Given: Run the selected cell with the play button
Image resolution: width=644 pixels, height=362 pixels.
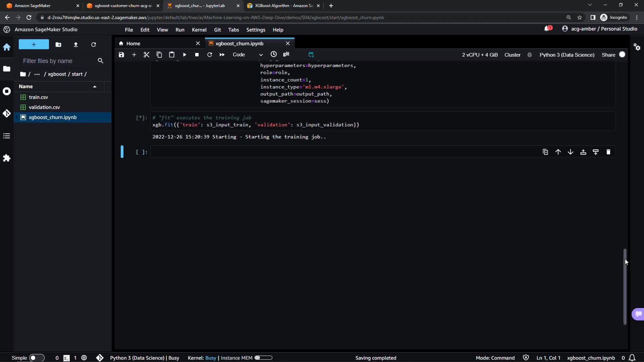Looking at the screenshot, I should click(184, 55).
